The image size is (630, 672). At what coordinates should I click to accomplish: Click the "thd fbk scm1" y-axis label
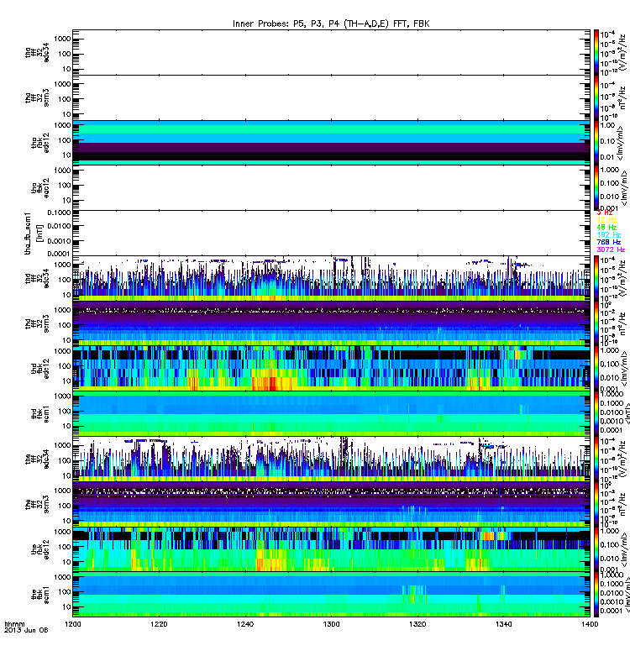coord(40,414)
